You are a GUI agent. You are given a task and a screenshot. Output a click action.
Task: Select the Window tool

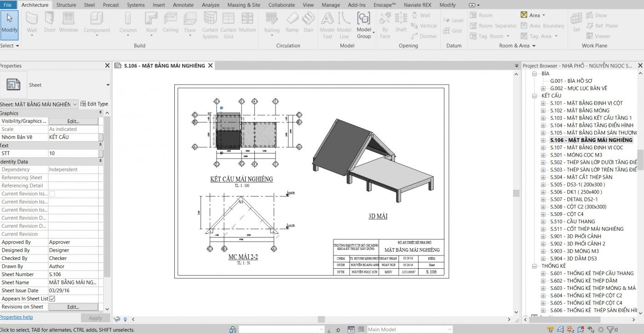[x=69, y=23]
